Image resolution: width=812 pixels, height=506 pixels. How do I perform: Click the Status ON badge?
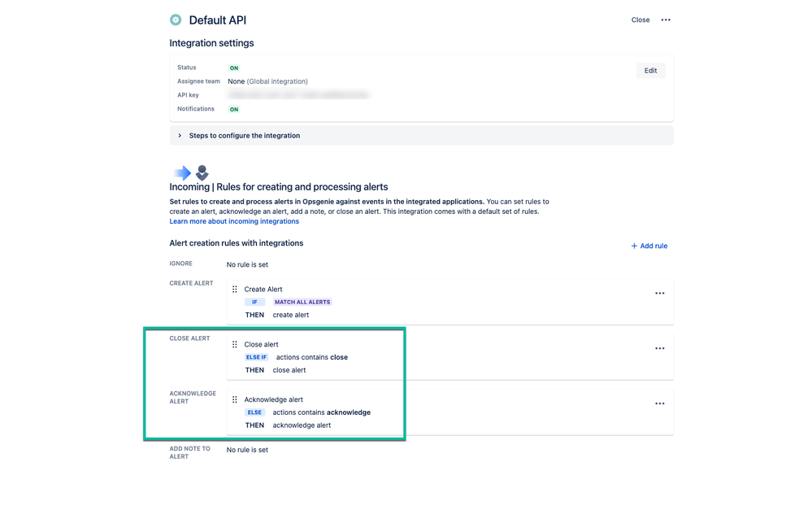pos(234,68)
